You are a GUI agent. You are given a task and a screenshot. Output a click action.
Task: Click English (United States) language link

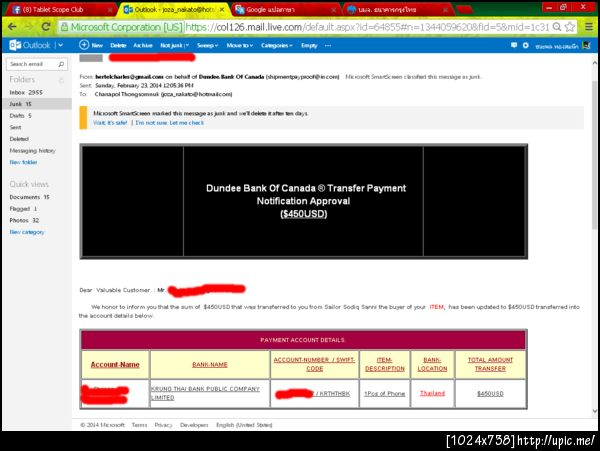tap(244, 425)
